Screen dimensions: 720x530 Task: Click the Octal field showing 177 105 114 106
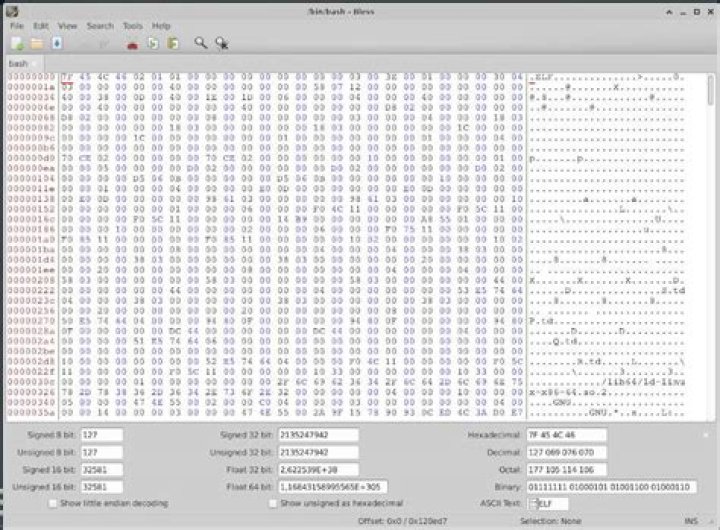(567, 470)
